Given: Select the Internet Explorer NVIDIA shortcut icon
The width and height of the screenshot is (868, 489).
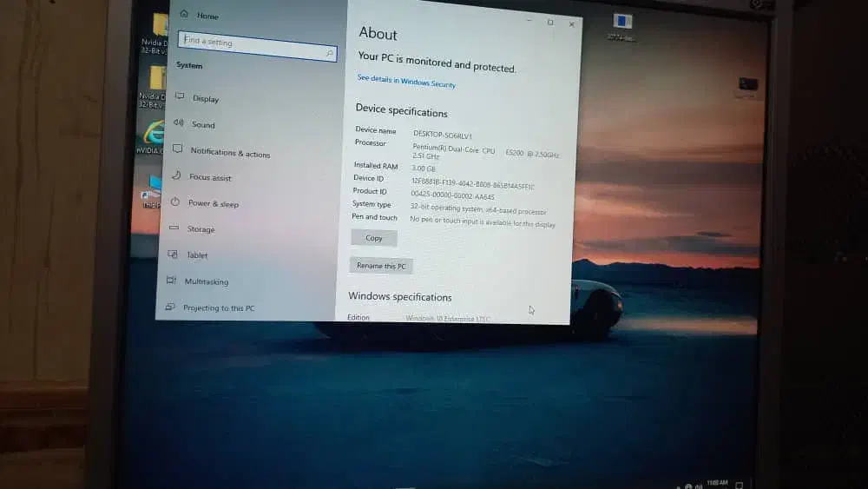Looking at the screenshot, I should 154,133.
